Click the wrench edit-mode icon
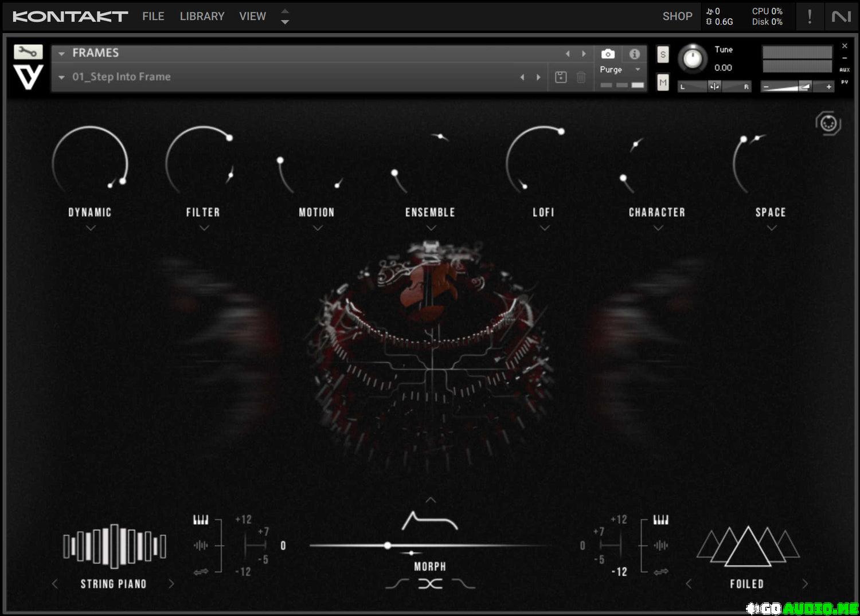860x616 pixels. coord(28,52)
